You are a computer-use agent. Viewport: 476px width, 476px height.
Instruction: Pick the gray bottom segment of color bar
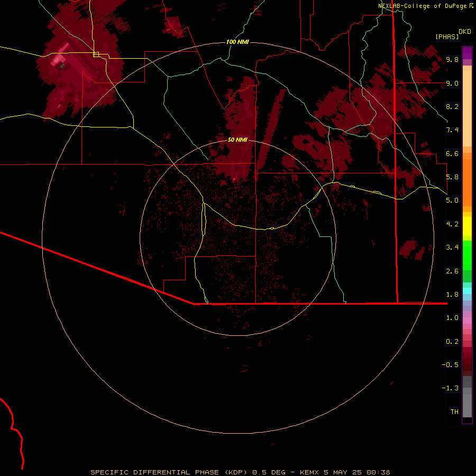[x=467, y=405]
